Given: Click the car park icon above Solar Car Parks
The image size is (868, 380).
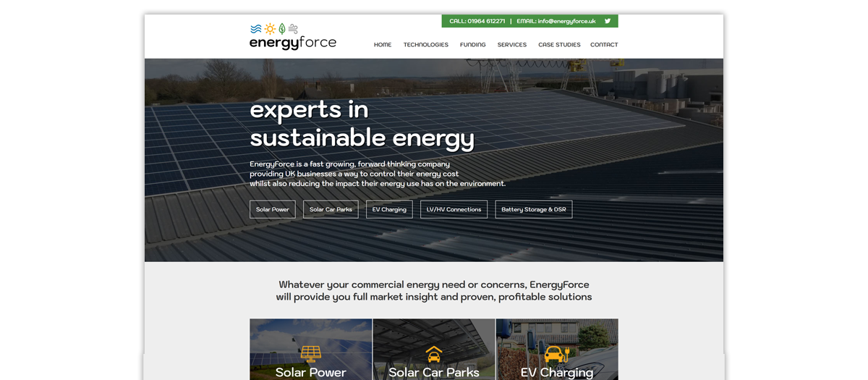Looking at the screenshot, I should point(434,353).
